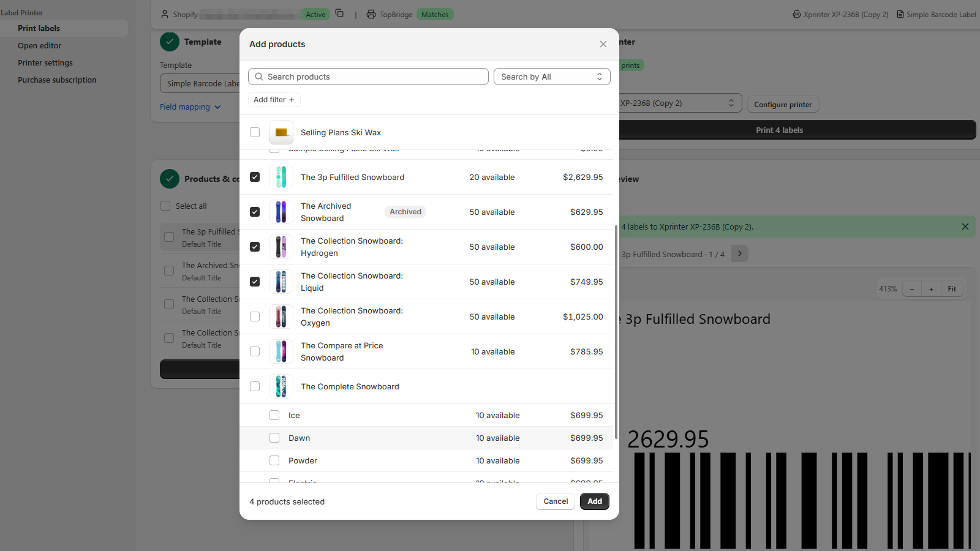The height and width of the screenshot is (551, 980).
Task: Open the Search by All dropdown
Action: click(552, 77)
